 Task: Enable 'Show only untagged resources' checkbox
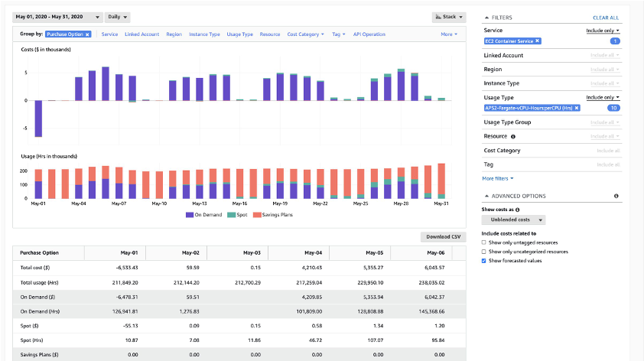[484, 242]
